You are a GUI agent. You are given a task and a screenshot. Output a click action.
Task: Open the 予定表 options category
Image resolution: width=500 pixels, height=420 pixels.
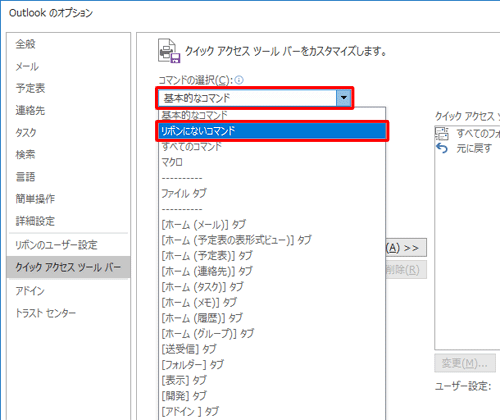pos(68,88)
